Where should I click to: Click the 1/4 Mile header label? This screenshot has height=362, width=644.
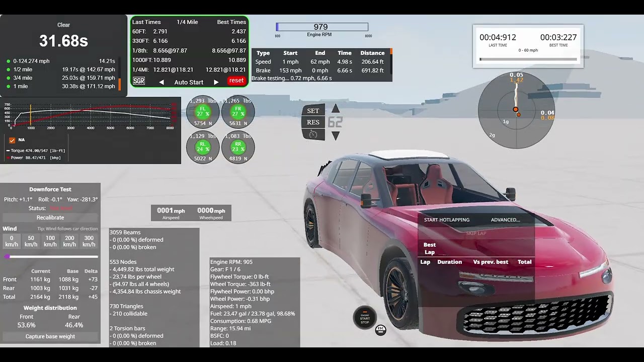point(187,22)
